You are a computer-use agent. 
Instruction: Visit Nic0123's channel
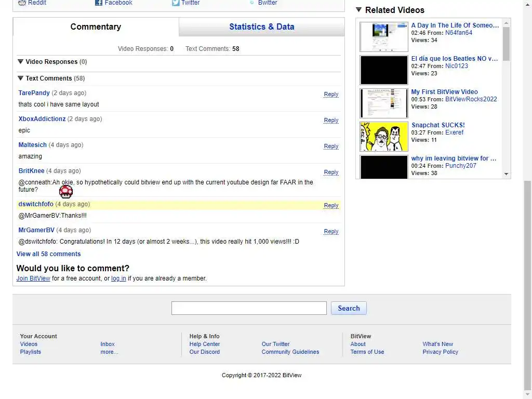click(457, 66)
